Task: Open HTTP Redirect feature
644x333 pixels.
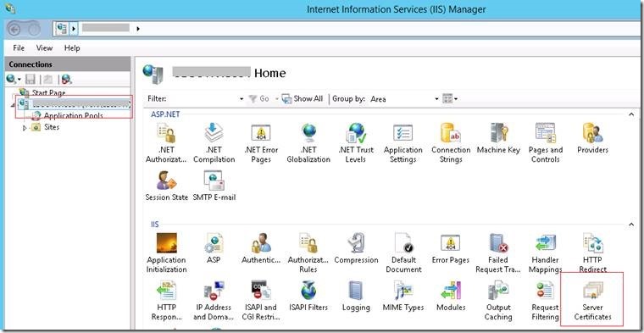Action: [x=592, y=253]
